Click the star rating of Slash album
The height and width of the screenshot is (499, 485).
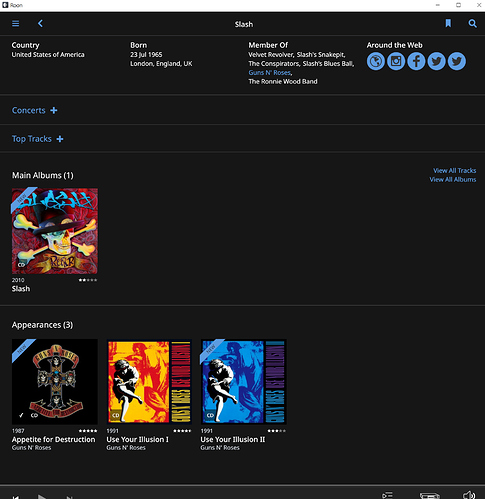tap(88, 280)
